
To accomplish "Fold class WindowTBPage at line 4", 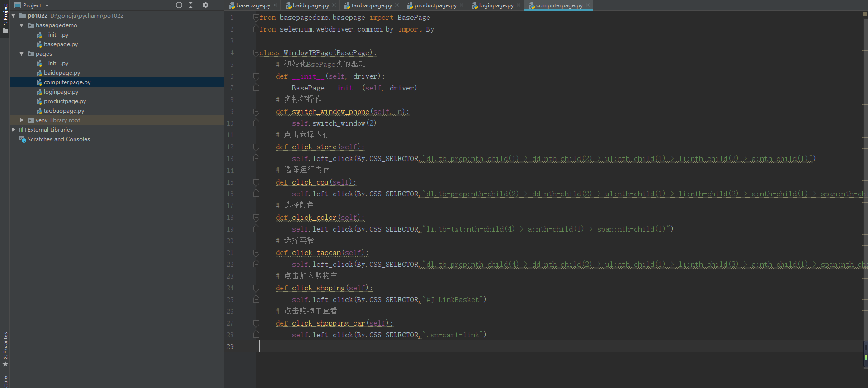I will 256,53.
